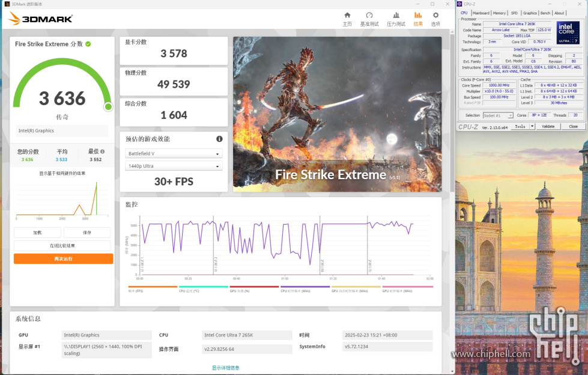Open the 1440p Ultra resolution dropdown

tap(174, 166)
